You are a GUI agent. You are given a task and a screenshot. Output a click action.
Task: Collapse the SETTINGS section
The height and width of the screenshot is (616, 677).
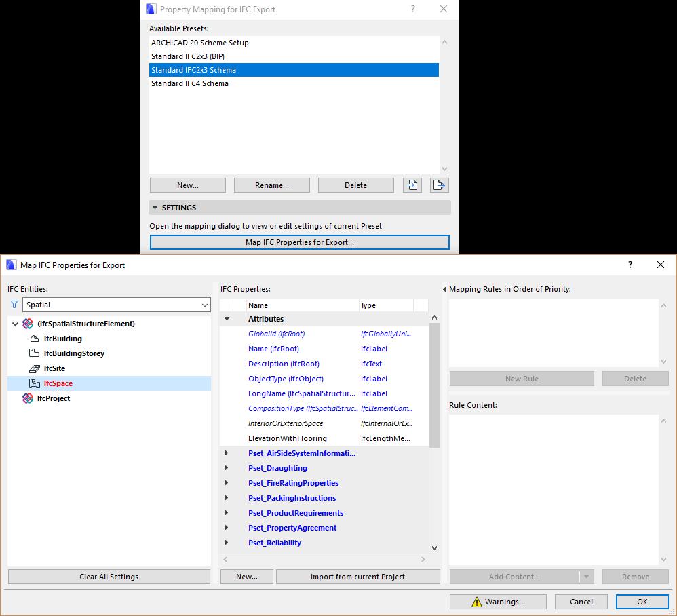[155, 208]
